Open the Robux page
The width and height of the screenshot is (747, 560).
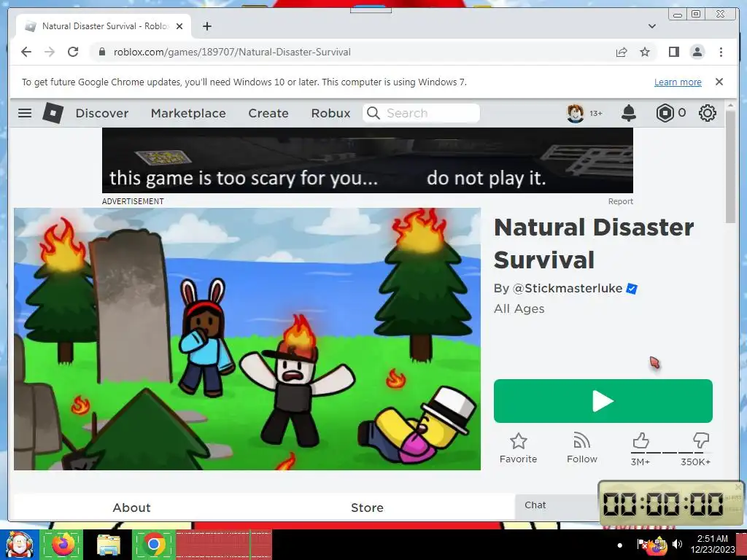click(330, 113)
